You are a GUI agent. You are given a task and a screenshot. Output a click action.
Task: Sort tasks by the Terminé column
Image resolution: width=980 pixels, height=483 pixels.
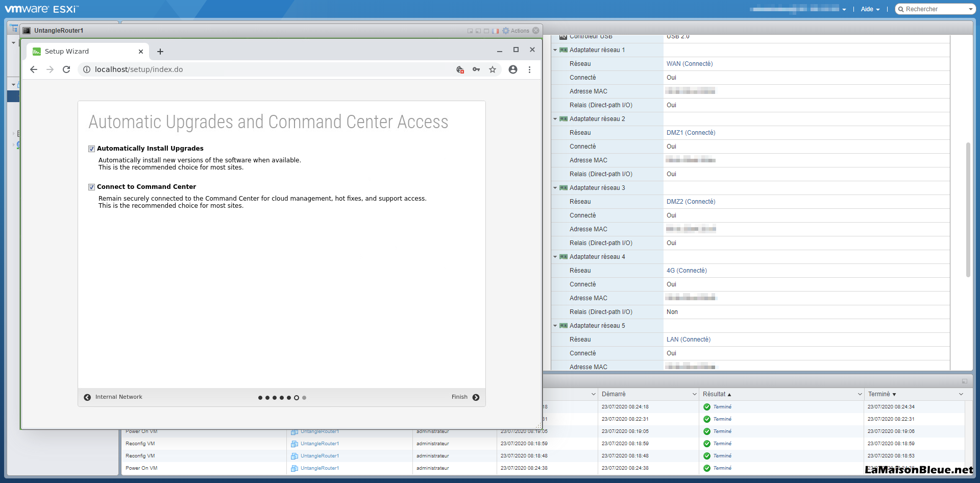(879, 394)
